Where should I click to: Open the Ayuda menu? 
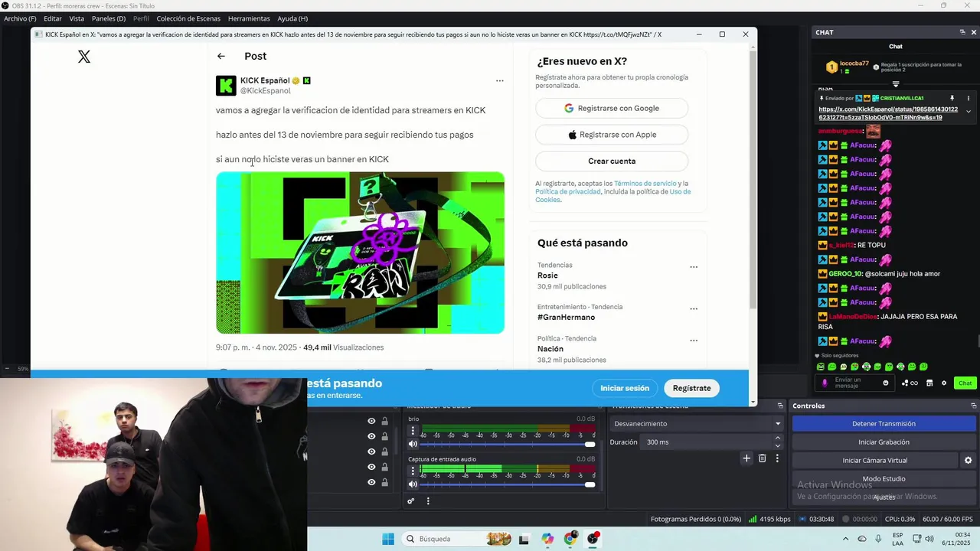coord(292,18)
